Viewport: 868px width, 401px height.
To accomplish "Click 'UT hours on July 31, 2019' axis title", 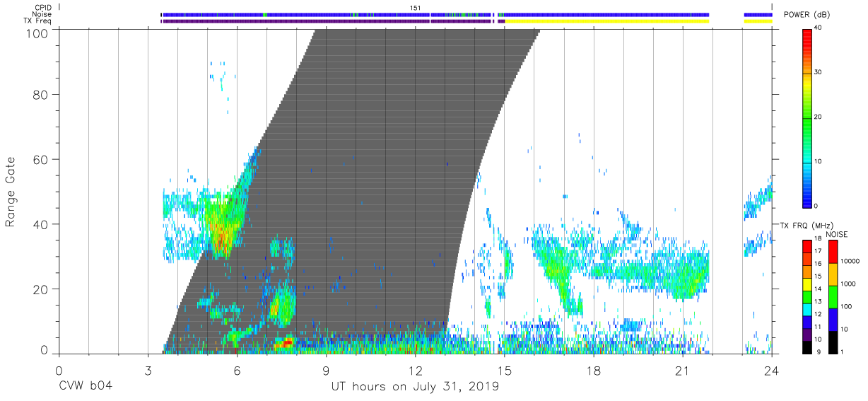I will coord(415,387).
